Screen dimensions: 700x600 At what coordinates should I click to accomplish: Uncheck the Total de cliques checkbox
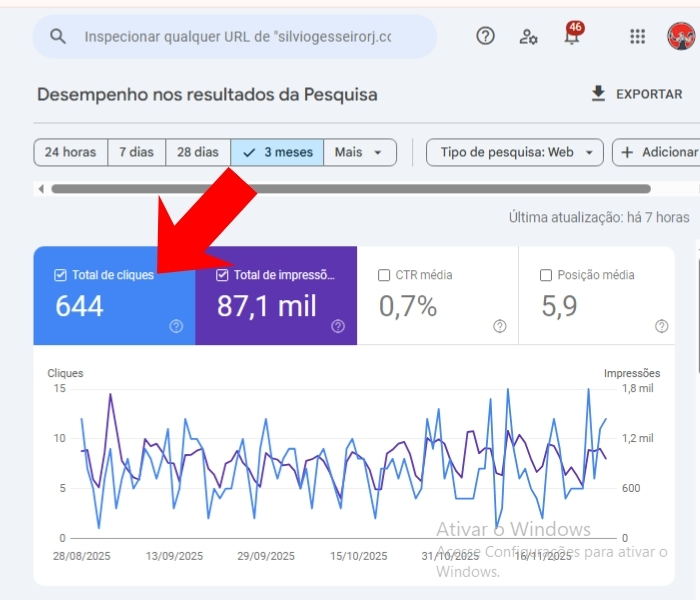pos(60,275)
